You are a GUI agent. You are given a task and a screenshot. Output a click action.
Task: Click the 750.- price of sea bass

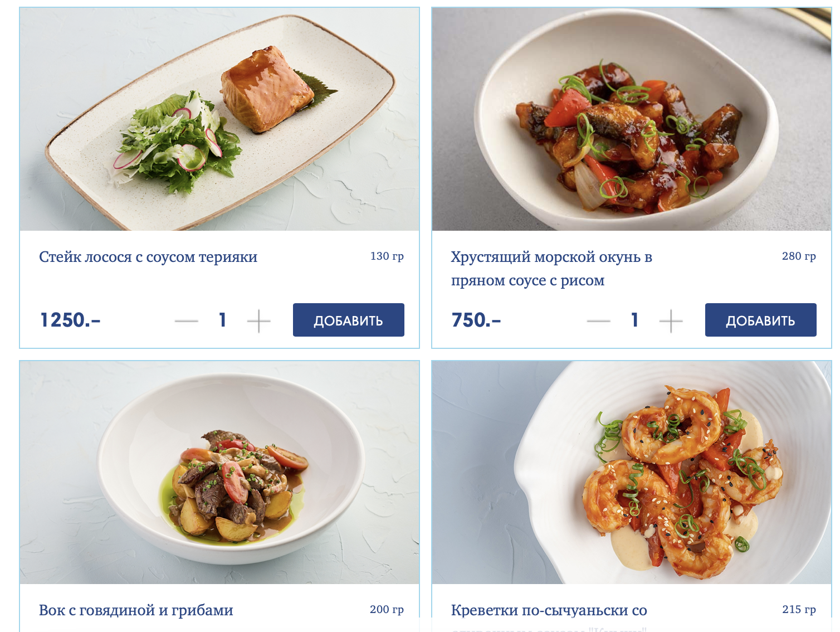(x=476, y=320)
